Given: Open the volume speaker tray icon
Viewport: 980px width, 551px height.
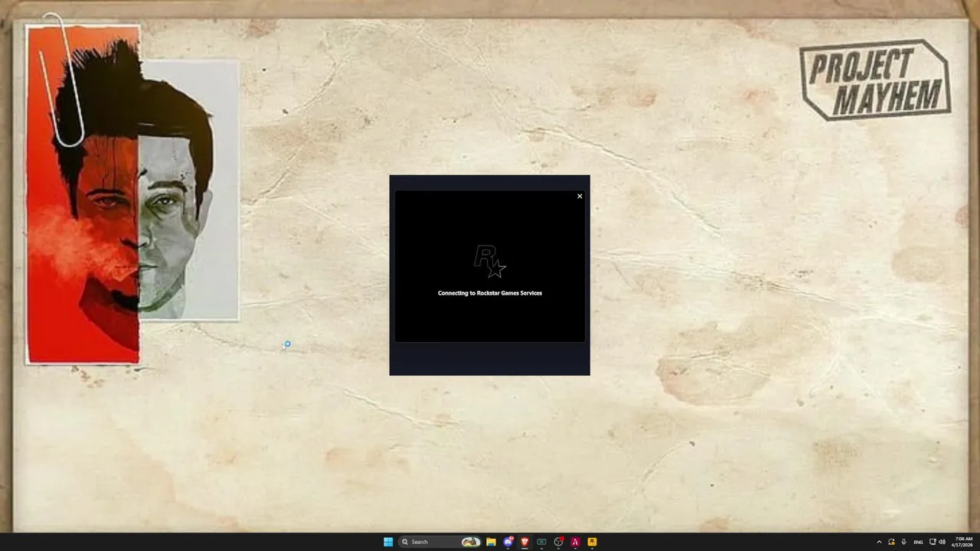Looking at the screenshot, I should (942, 542).
